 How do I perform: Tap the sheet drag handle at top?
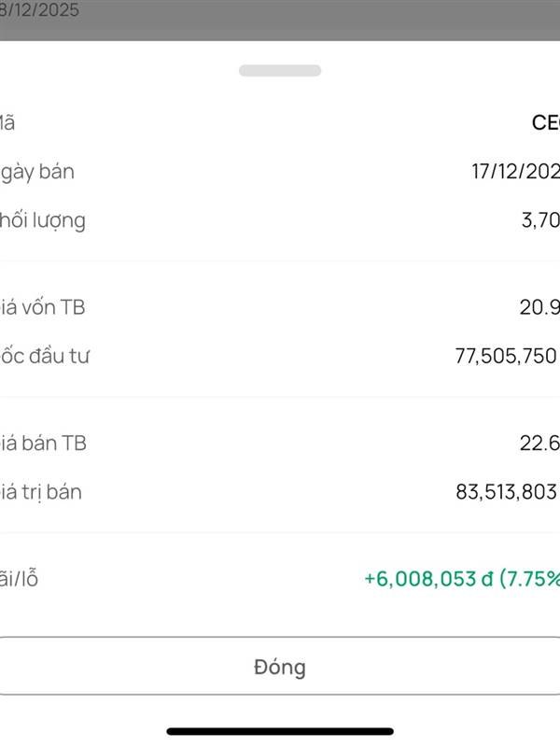click(x=280, y=70)
